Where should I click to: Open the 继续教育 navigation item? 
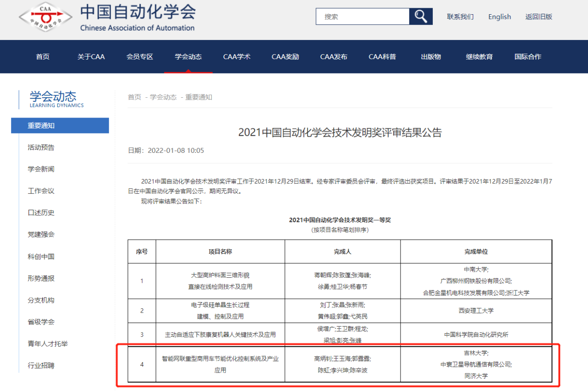point(480,57)
